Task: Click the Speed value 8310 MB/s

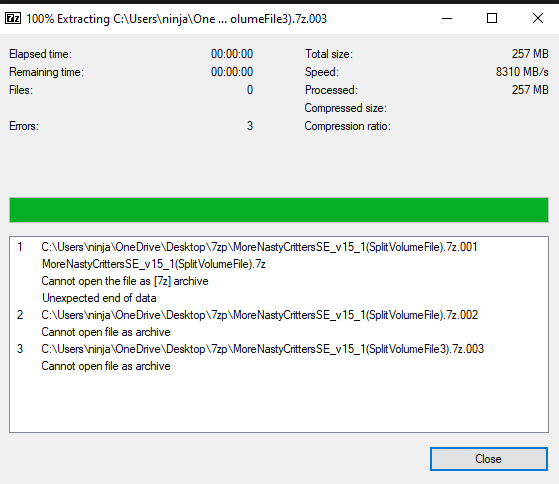Action: coord(522,72)
